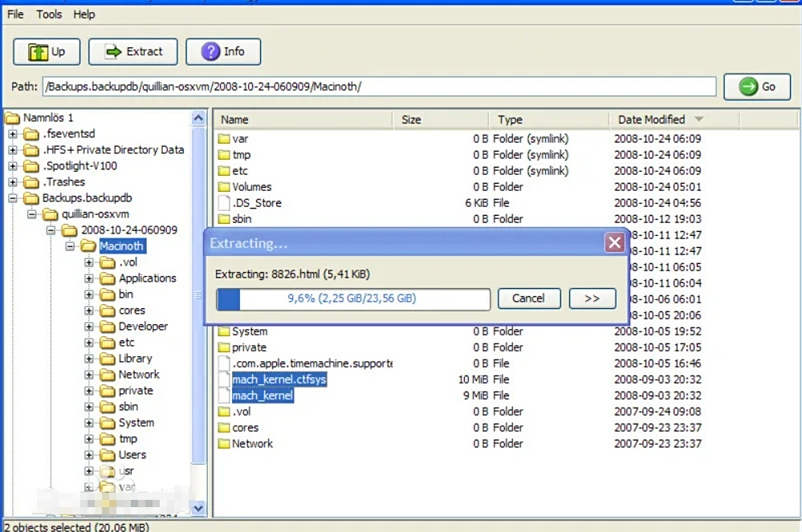Click the >> details button

pyautogui.click(x=592, y=298)
